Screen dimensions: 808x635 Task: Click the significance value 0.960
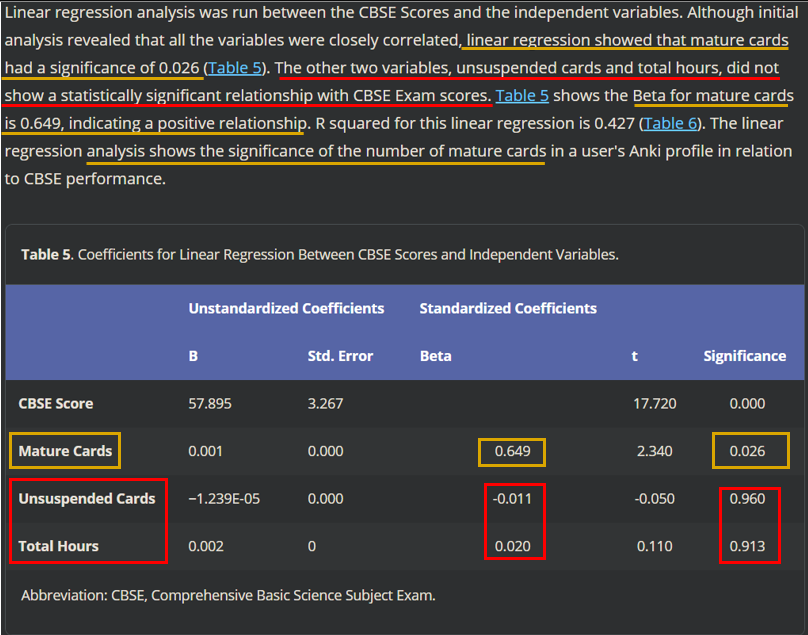click(747, 498)
